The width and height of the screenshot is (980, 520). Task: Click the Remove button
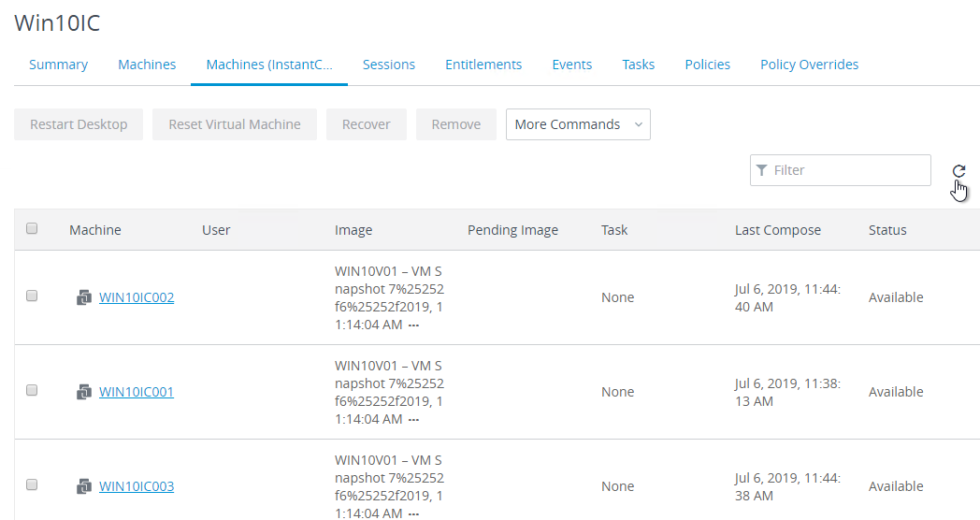(x=456, y=124)
